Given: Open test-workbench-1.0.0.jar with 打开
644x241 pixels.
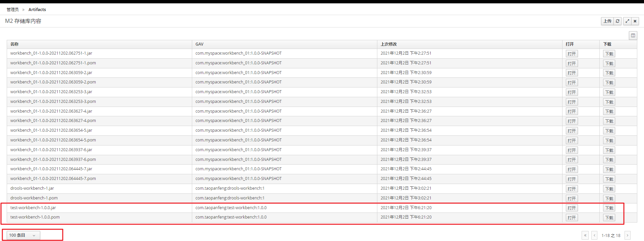Looking at the screenshot, I should 572,208.
